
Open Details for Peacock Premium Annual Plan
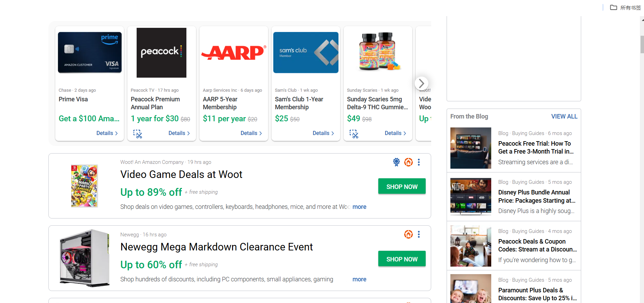tap(179, 133)
